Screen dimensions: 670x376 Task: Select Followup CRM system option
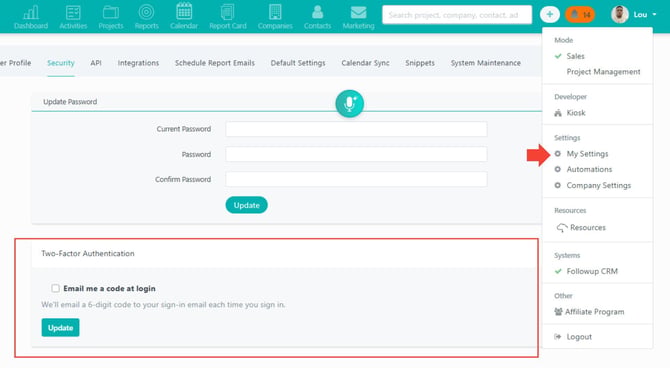point(592,271)
